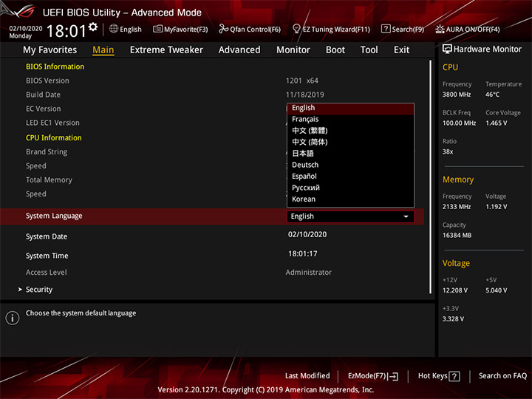Toggle AURA ON/OFF(F4)
Image resolution: width=532 pixels, height=399 pixels.
[468, 29]
